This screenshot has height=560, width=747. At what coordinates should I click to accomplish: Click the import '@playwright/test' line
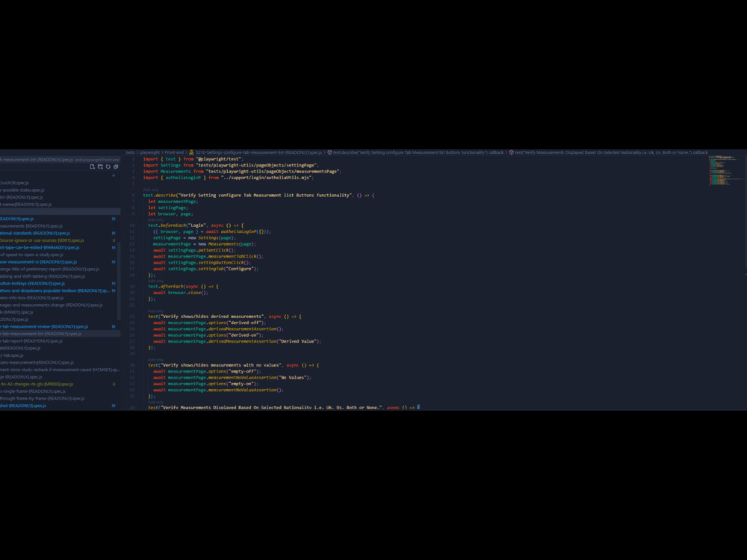[x=193, y=159]
